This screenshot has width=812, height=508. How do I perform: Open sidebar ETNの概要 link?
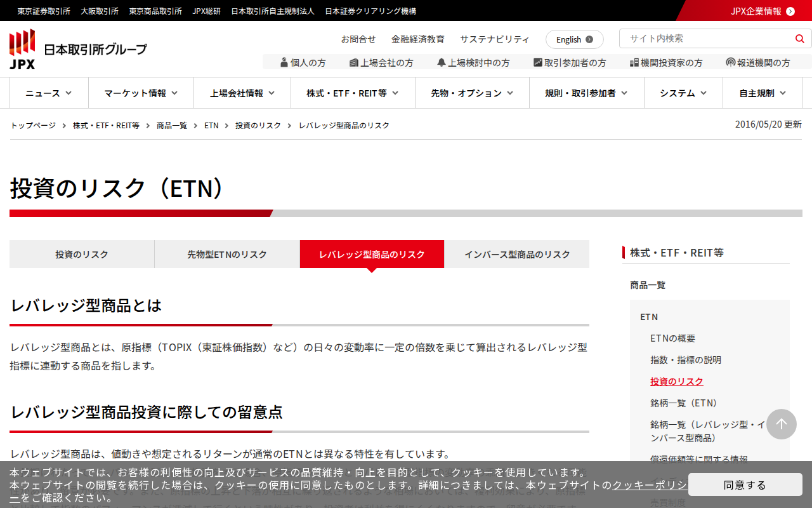click(x=672, y=338)
